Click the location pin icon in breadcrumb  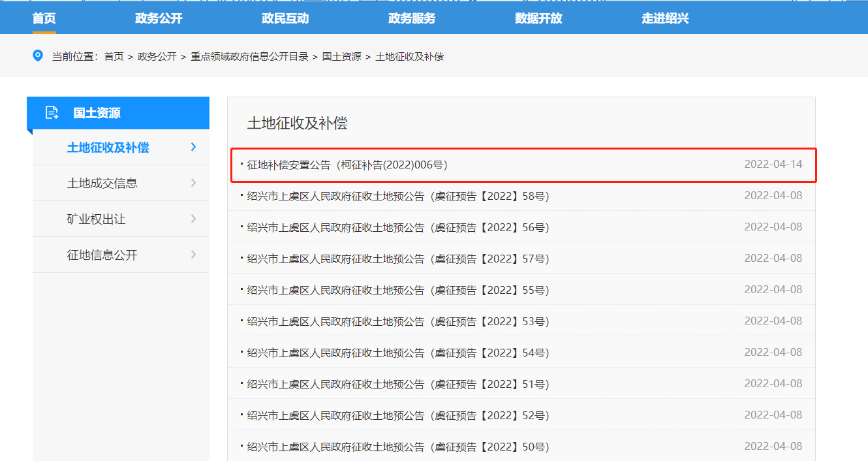[x=38, y=56]
